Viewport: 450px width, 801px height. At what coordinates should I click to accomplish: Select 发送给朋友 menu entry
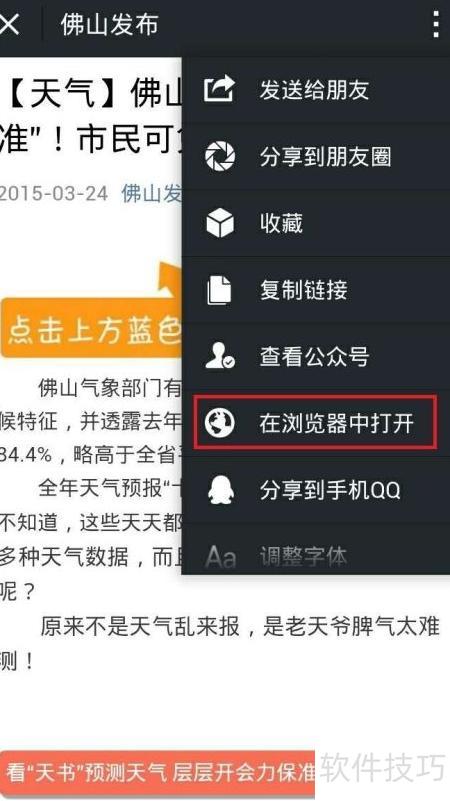coord(316,89)
